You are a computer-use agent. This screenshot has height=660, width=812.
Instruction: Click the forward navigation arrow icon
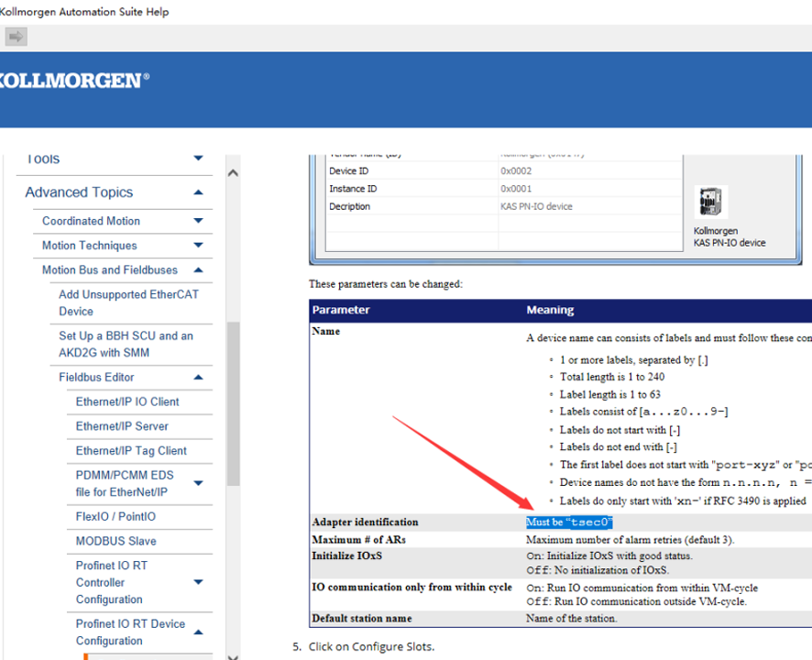coord(16,37)
